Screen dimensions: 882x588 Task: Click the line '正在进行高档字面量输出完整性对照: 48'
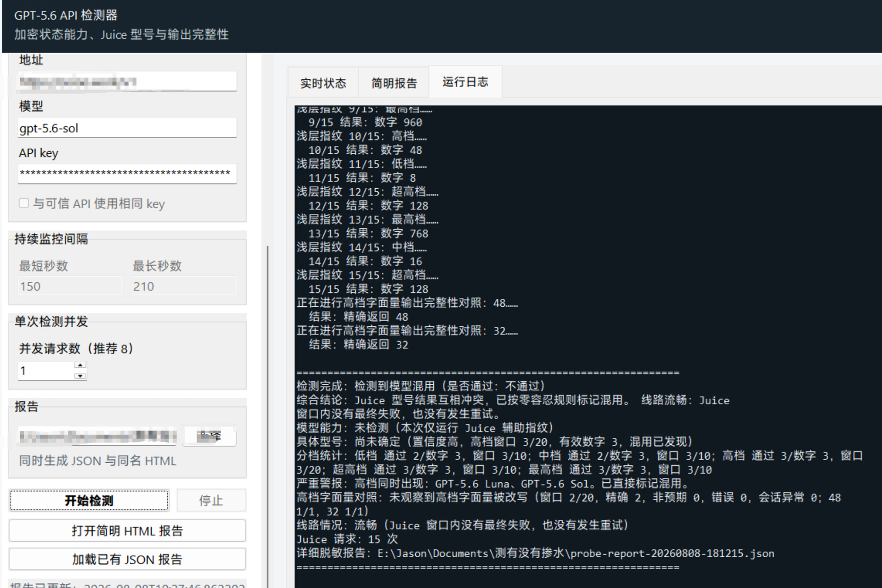coord(407,303)
